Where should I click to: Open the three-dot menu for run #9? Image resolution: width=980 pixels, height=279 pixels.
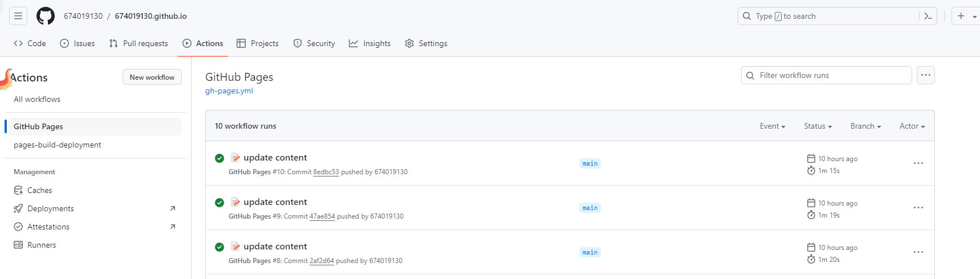coord(918,208)
